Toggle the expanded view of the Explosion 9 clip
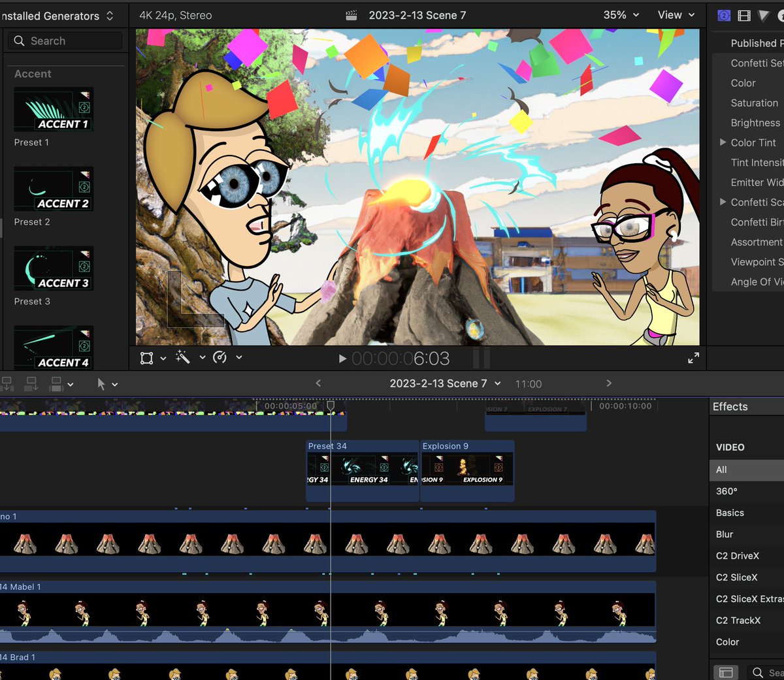This screenshot has height=680, width=784. pyautogui.click(x=446, y=445)
